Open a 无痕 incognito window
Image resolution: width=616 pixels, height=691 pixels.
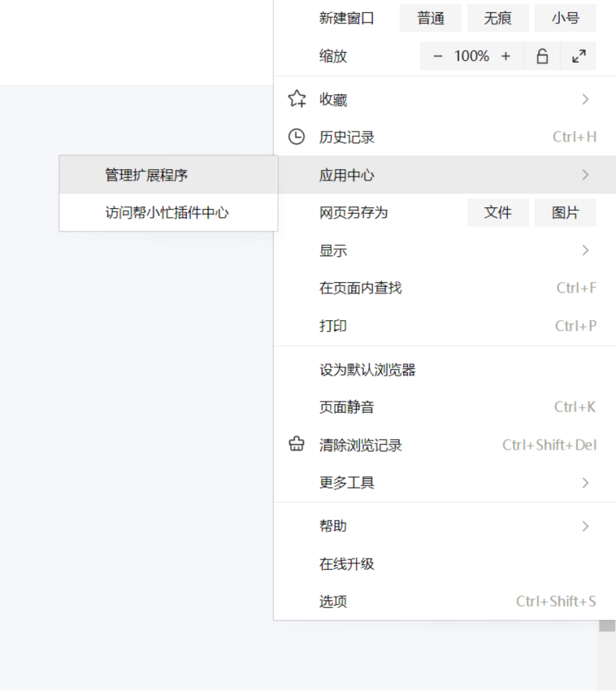coord(498,18)
